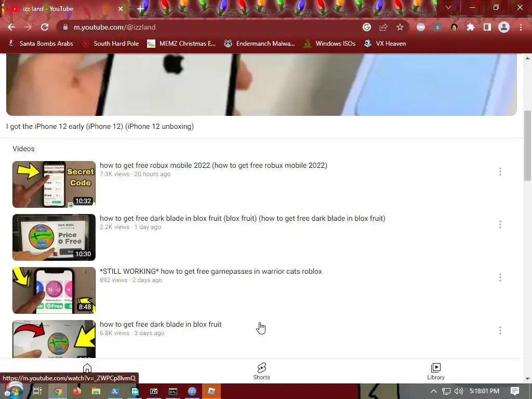Open the 6.8K views dark blade thumbnail
Image resolution: width=532 pixels, height=399 pixels.
pyautogui.click(x=54, y=339)
